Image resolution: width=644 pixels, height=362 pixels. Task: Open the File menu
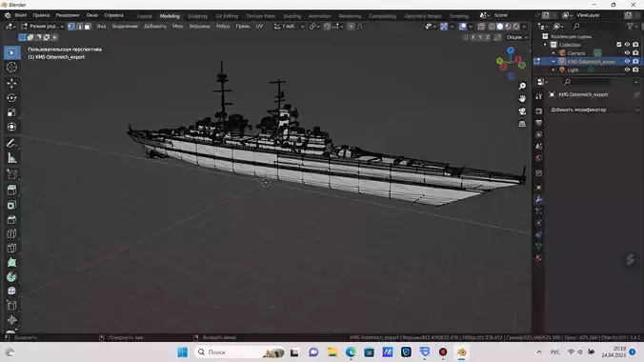tap(21, 15)
